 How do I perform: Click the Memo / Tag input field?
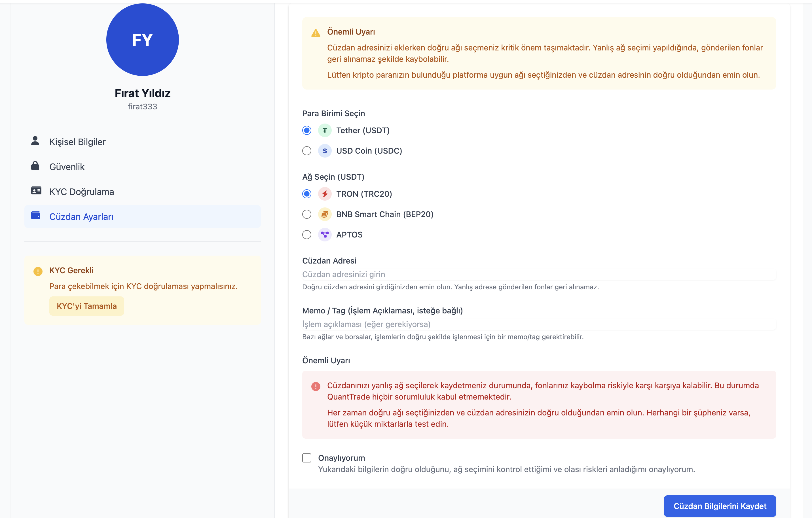tap(539, 324)
